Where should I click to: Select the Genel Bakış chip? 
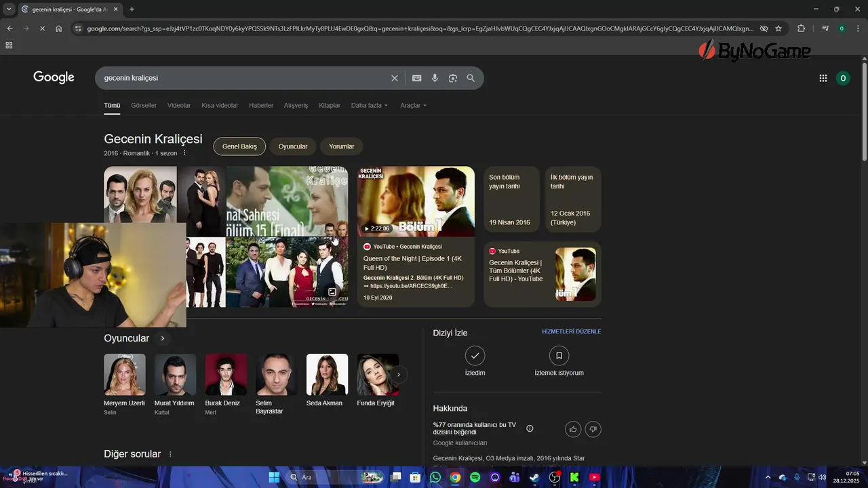pyautogui.click(x=239, y=146)
